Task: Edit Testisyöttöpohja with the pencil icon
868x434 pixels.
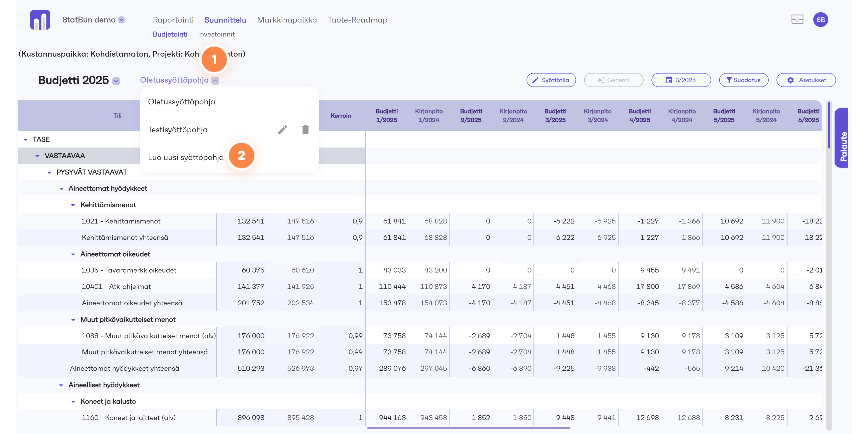Action: click(282, 130)
